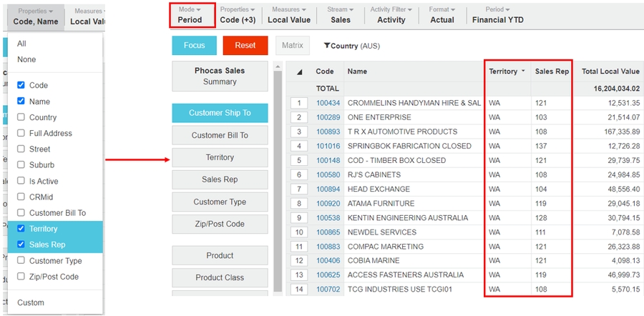Click the sort triangle icon in grid header
This screenshot has width=644, height=316.
(x=299, y=71)
